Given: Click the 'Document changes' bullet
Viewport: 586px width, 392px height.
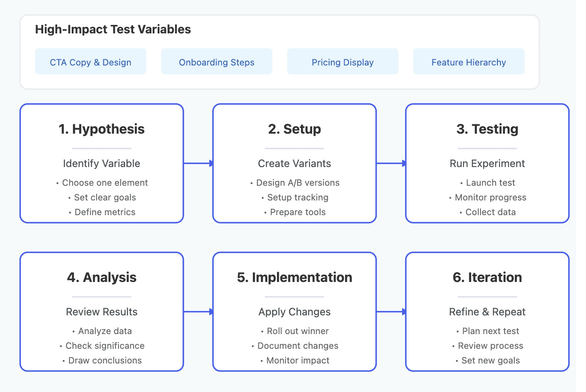Looking at the screenshot, I should point(294,346).
